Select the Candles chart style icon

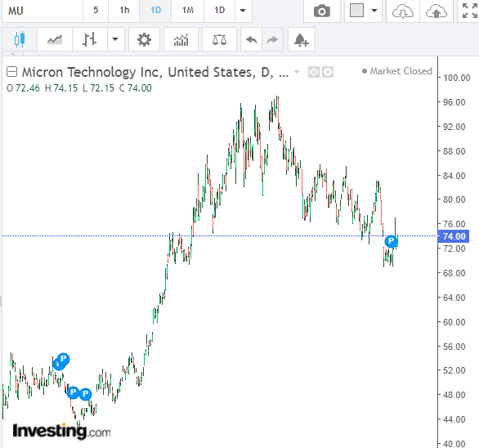click(x=20, y=39)
